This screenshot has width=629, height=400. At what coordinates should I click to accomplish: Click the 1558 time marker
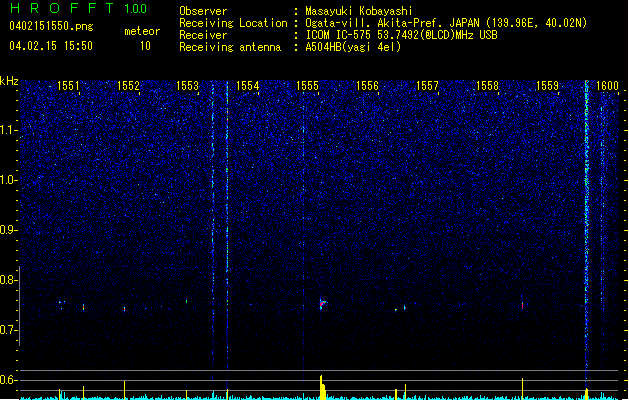(x=487, y=86)
